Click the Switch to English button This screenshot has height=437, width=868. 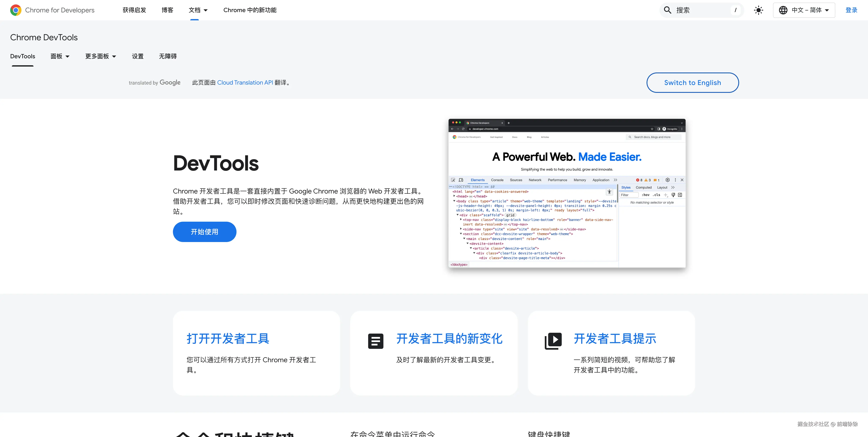point(693,83)
